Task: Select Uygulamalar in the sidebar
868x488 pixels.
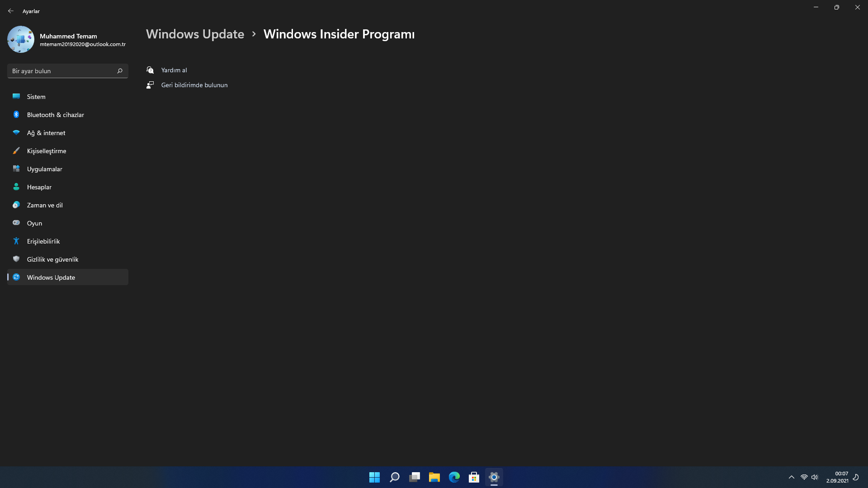Action: pyautogui.click(x=44, y=169)
